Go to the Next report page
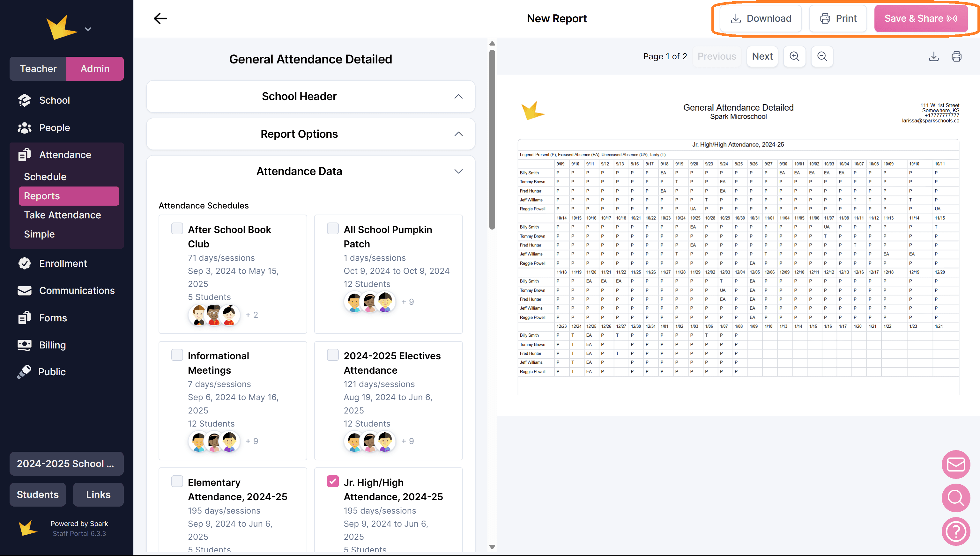This screenshot has height=556, width=980. click(x=762, y=56)
